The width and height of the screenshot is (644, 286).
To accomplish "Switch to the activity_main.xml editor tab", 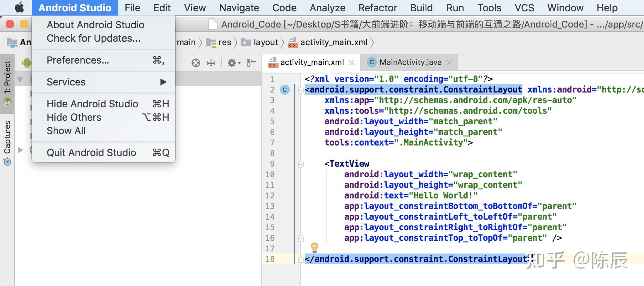I will click(x=311, y=62).
